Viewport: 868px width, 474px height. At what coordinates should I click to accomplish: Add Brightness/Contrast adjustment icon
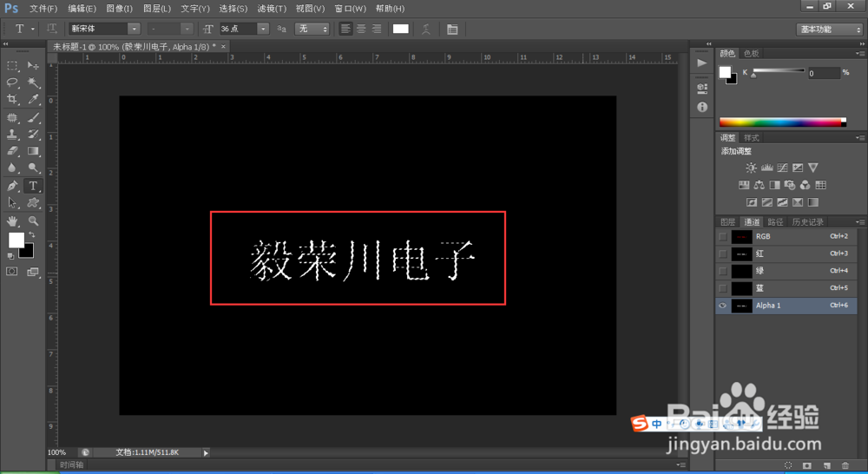[x=751, y=168]
